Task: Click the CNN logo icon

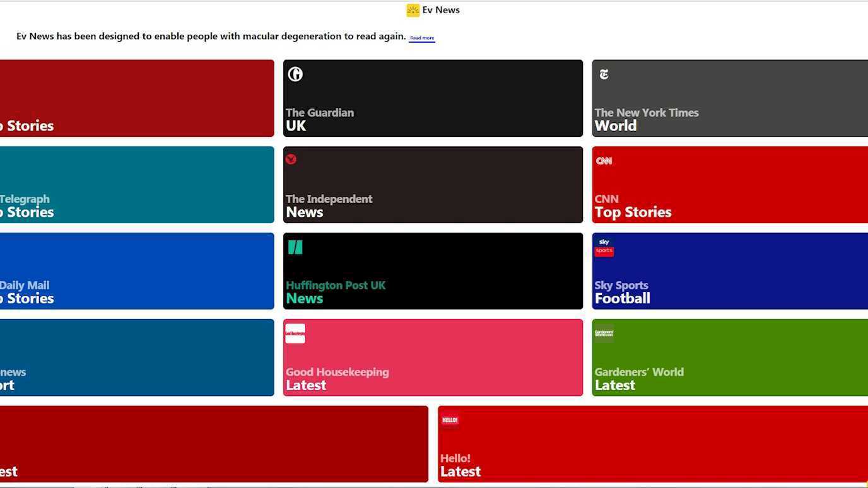Action: [604, 161]
